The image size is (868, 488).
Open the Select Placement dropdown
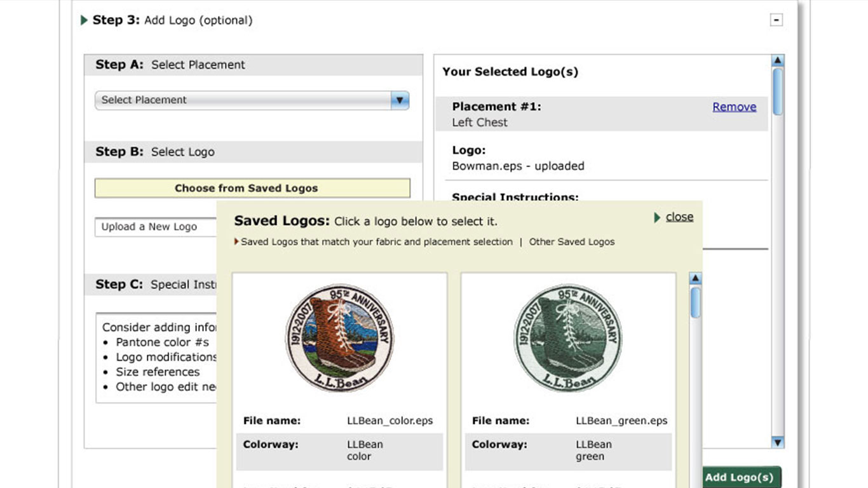pyautogui.click(x=252, y=100)
